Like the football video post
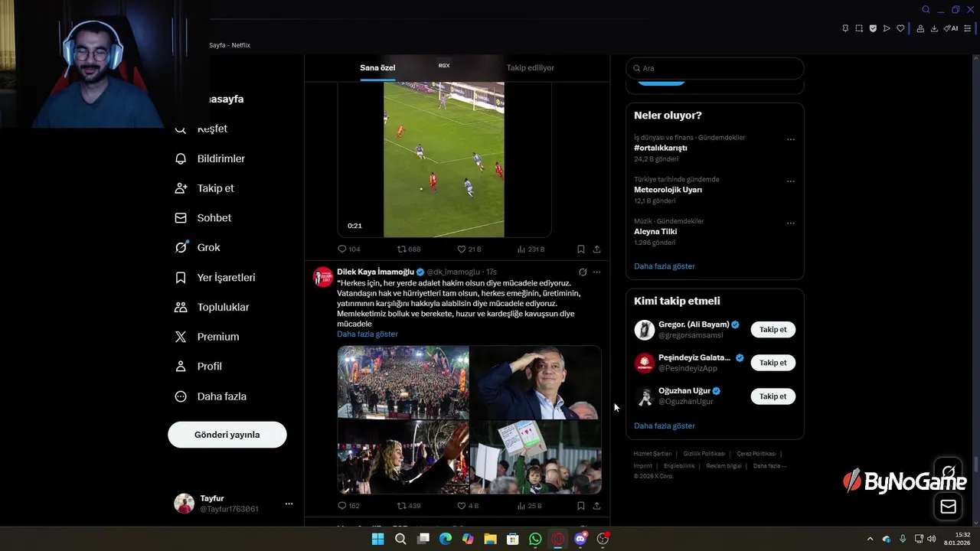This screenshot has height=551, width=980. (x=469, y=249)
